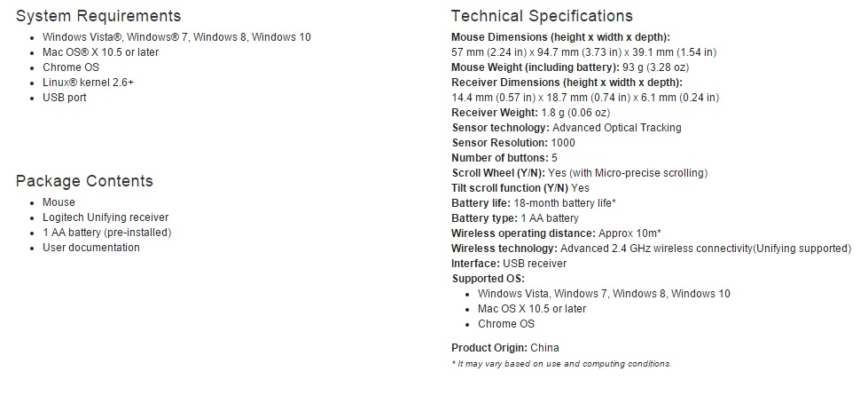The image size is (868, 403).
Task: Click the Sensor Resolution value line
Action: point(513,143)
